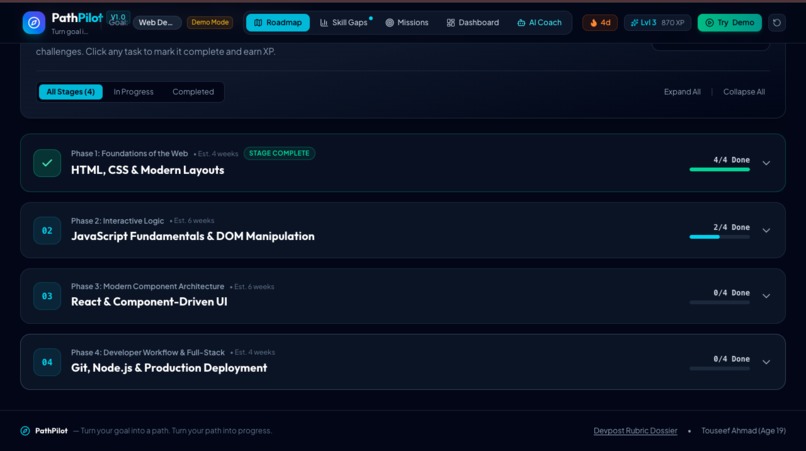Click the STAGE COMPLETE badge
This screenshot has width=806, height=451.
point(279,153)
